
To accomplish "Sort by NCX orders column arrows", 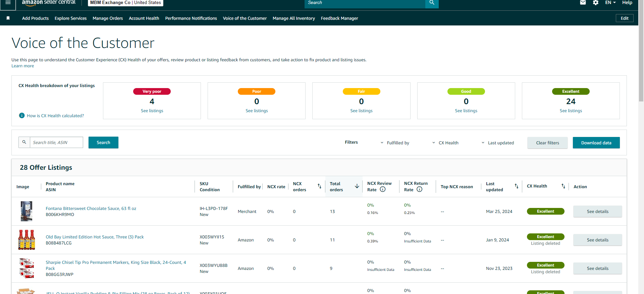I will tap(319, 186).
